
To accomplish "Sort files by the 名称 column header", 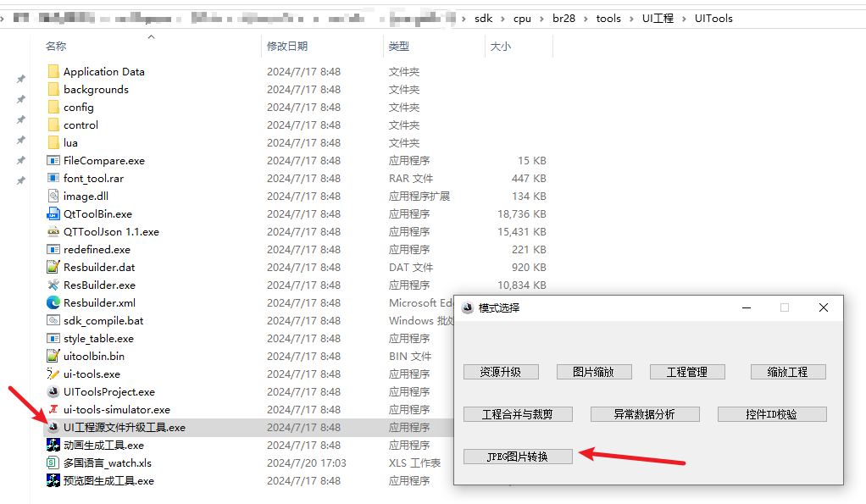I will (x=56, y=47).
